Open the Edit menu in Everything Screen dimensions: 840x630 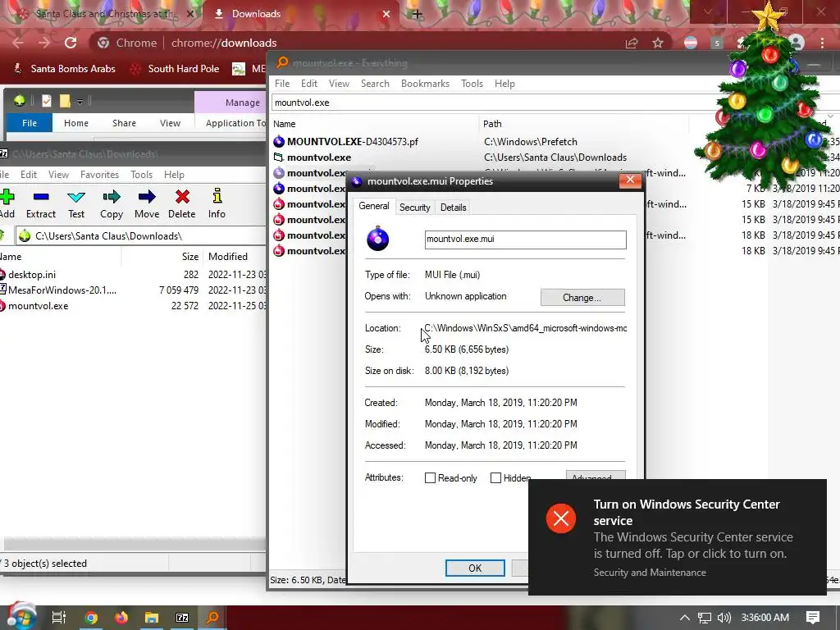[309, 84]
